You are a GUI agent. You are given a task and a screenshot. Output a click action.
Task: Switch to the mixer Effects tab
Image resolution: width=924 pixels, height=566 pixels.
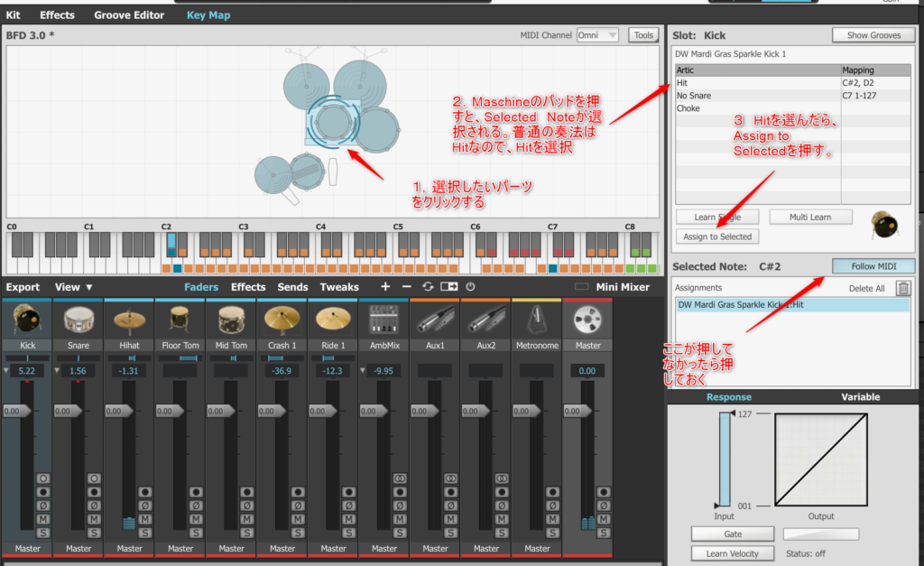click(248, 287)
